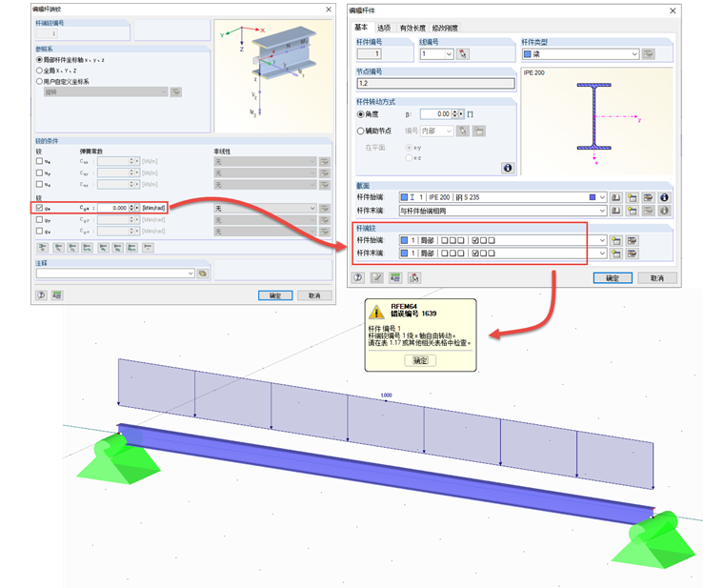Image resolution: width=724 pixels, height=588 pixels.
Task: Click the second hinge preset icon in hinge toolbar
Action: [58, 248]
